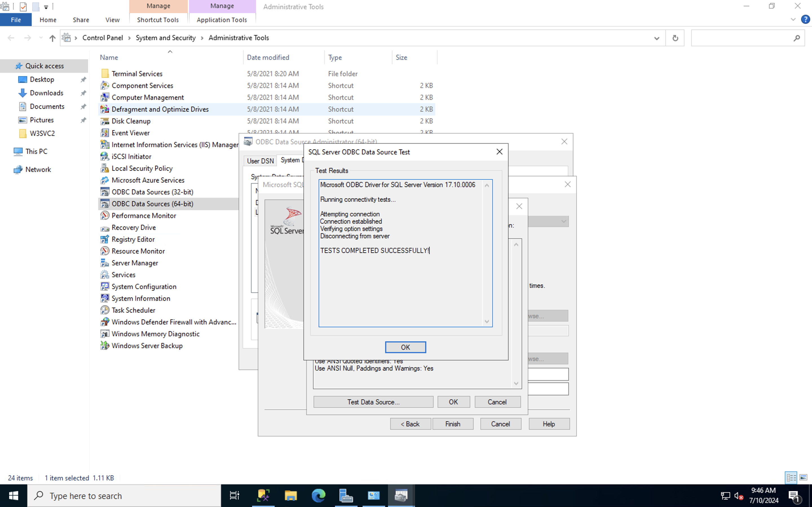Open Registry Editor

click(133, 239)
